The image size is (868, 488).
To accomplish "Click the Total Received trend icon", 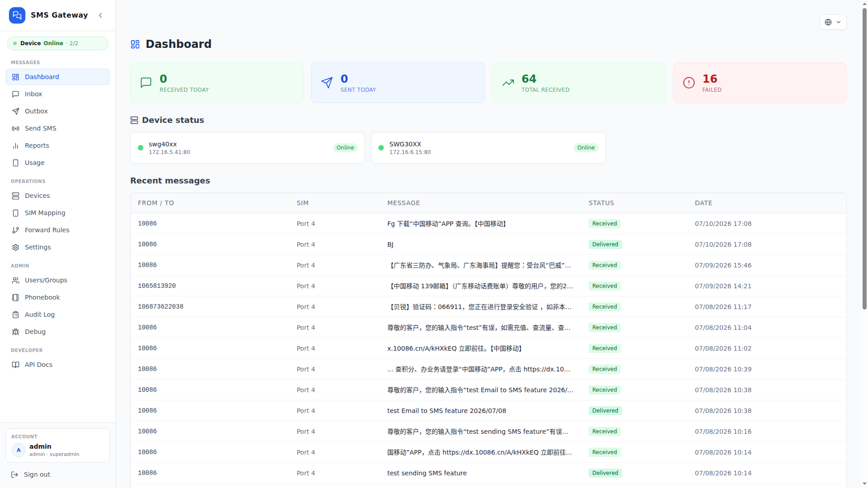I will click(x=508, y=83).
